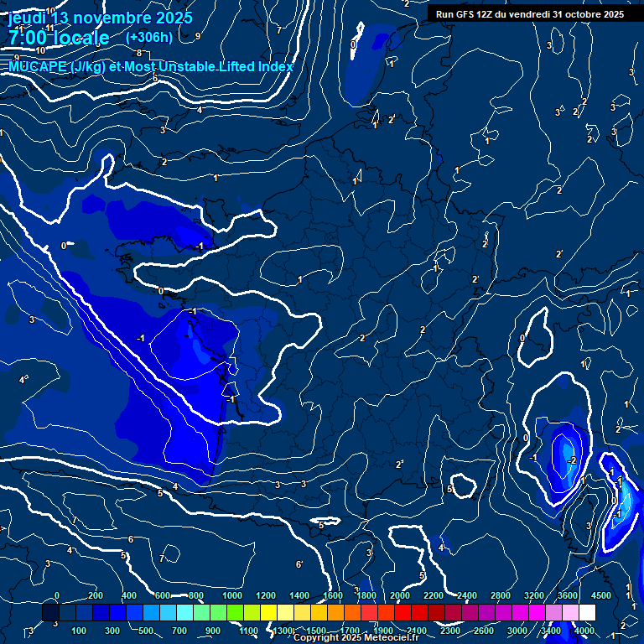Select the darkest navy swatch at legend start
The height and width of the screenshot is (644, 644).
pyautogui.click(x=51, y=612)
